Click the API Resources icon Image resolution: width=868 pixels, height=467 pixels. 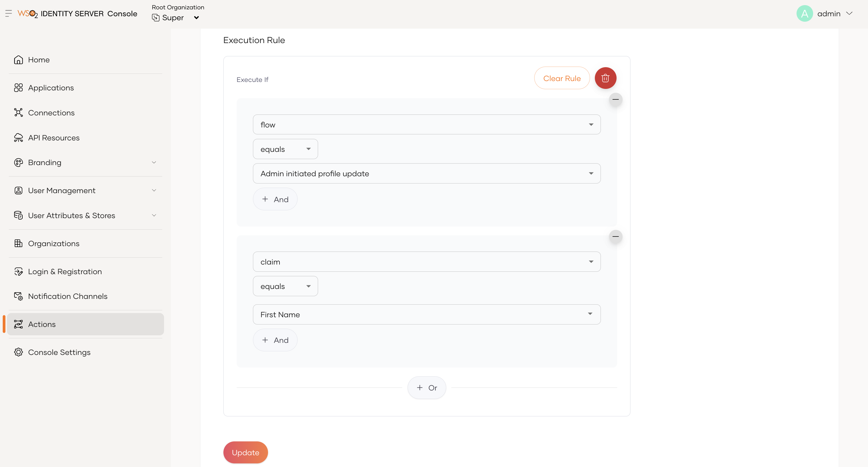coord(18,138)
